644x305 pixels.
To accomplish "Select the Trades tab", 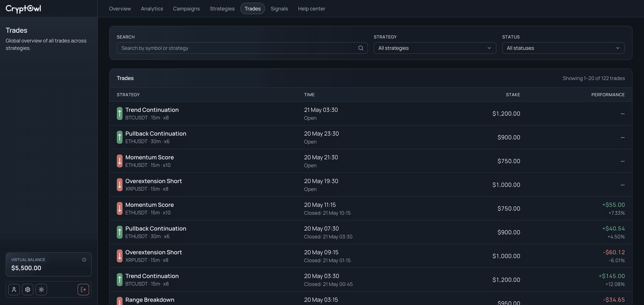I will click(x=252, y=9).
